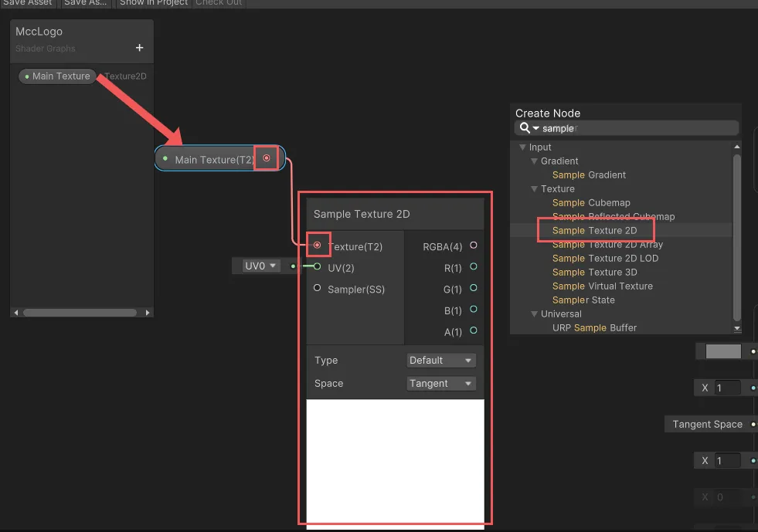Click the Show In Project button

tap(153, 3)
